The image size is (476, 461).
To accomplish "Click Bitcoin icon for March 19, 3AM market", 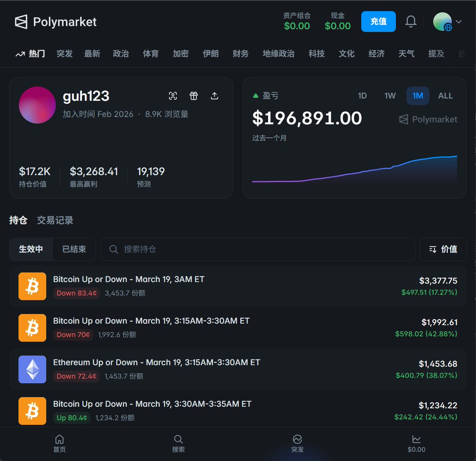I will [32, 286].
